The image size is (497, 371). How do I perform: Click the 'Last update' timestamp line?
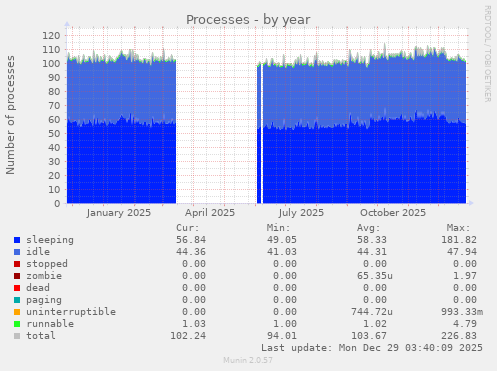[x=372, y=348]
